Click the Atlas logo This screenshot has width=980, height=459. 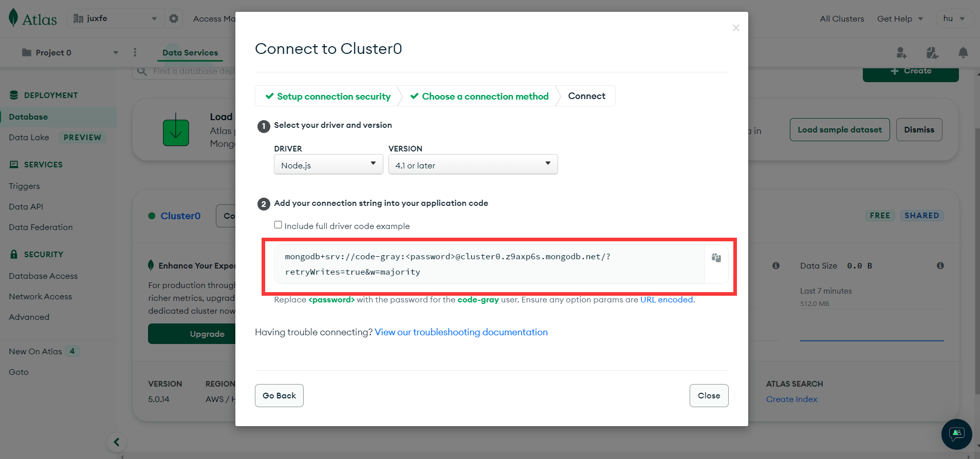click(33, 18)
